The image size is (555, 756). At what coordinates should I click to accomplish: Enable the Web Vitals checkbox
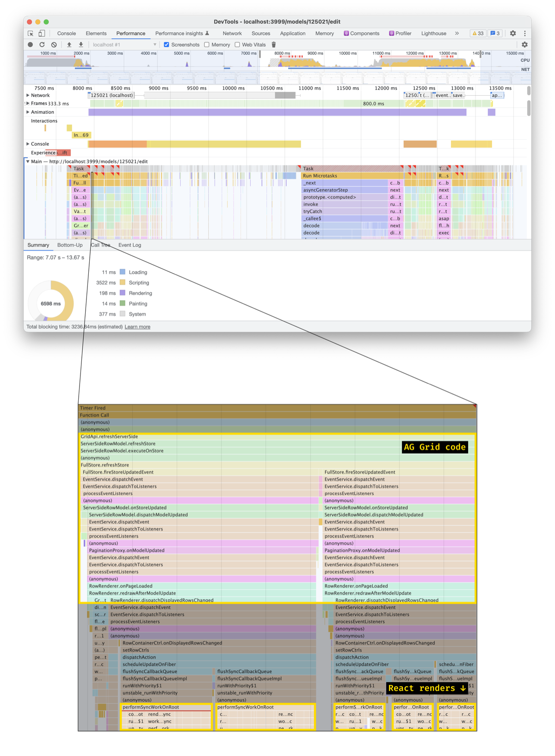[x=237, y=45]
